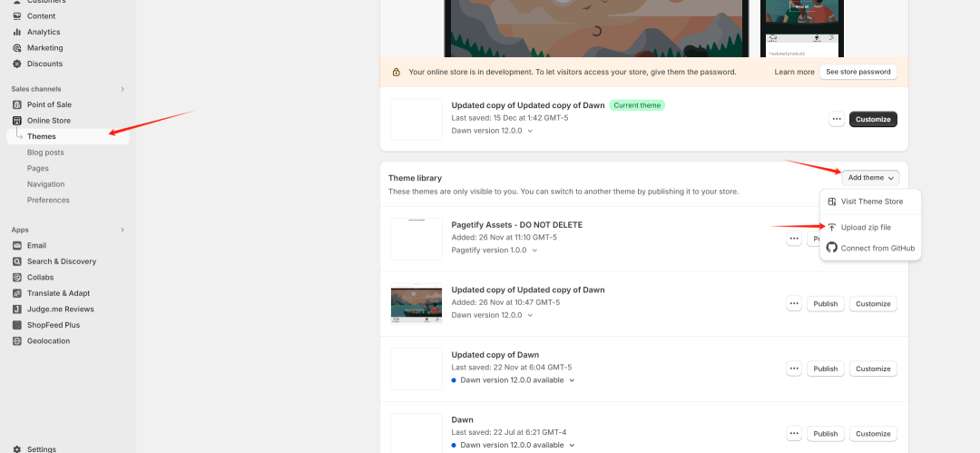
Task: Select Upload zip file menu option
Action: coord(866,227)
